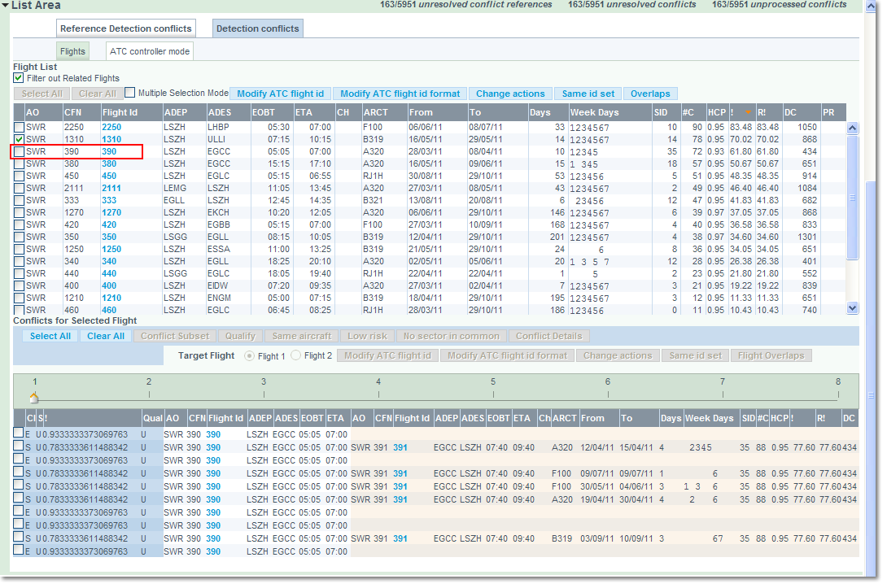Switch to Reference Detection conflicts tab

126,28
